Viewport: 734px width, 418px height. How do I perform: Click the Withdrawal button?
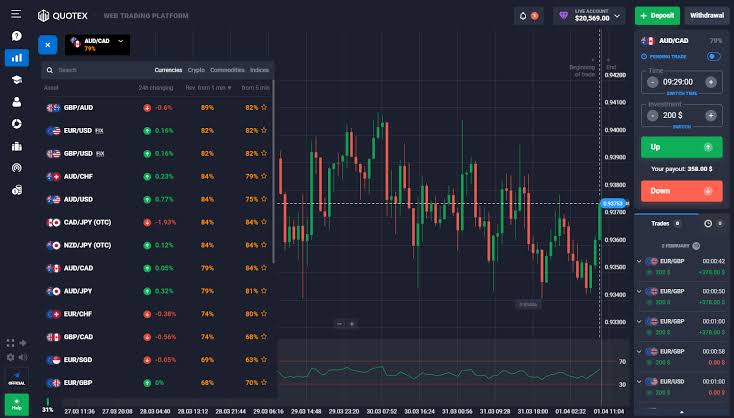[707, 16]
